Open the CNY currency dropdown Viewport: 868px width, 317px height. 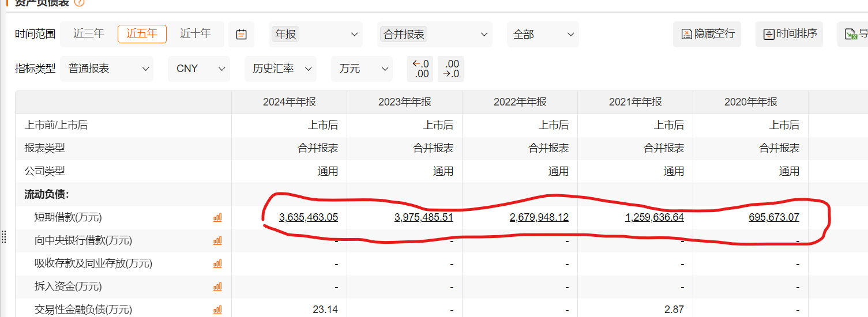[199, 69]
